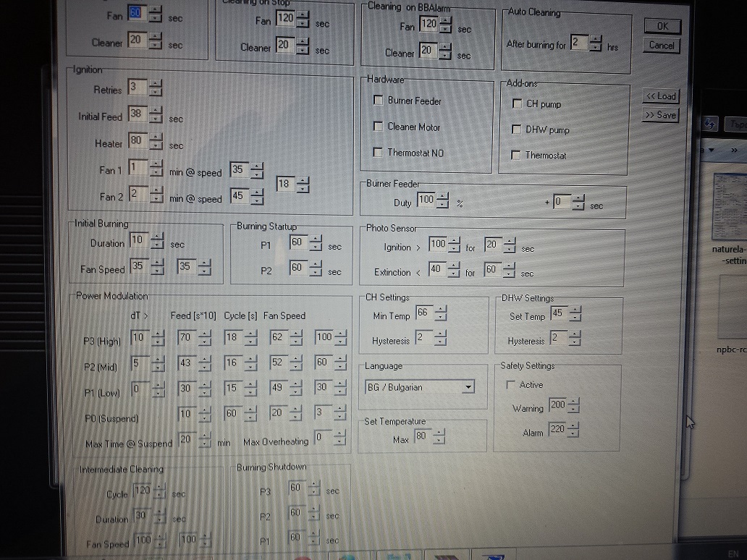Toggle the Cleaner Motor checkbox
747x560 pixels.
(x=378, y=127)
